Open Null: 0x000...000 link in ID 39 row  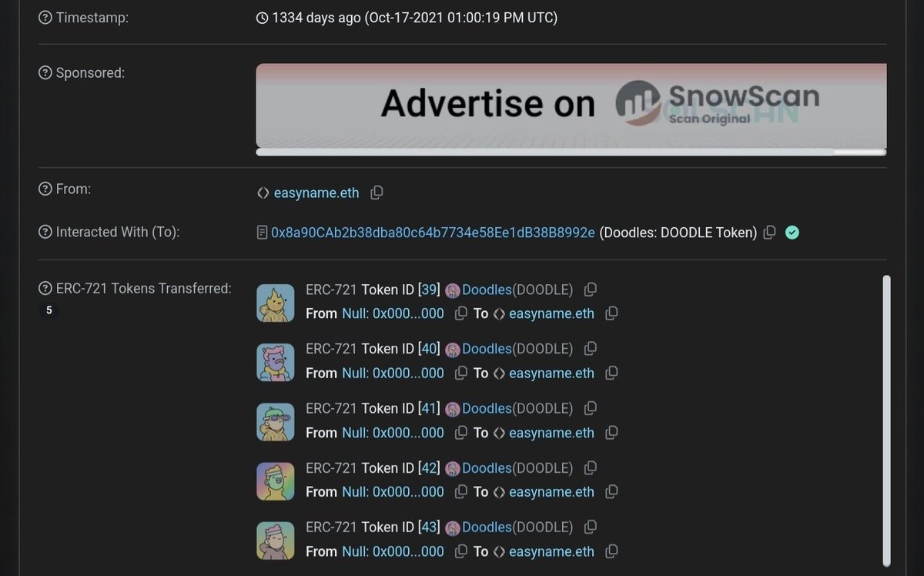[x=393, y=313]
